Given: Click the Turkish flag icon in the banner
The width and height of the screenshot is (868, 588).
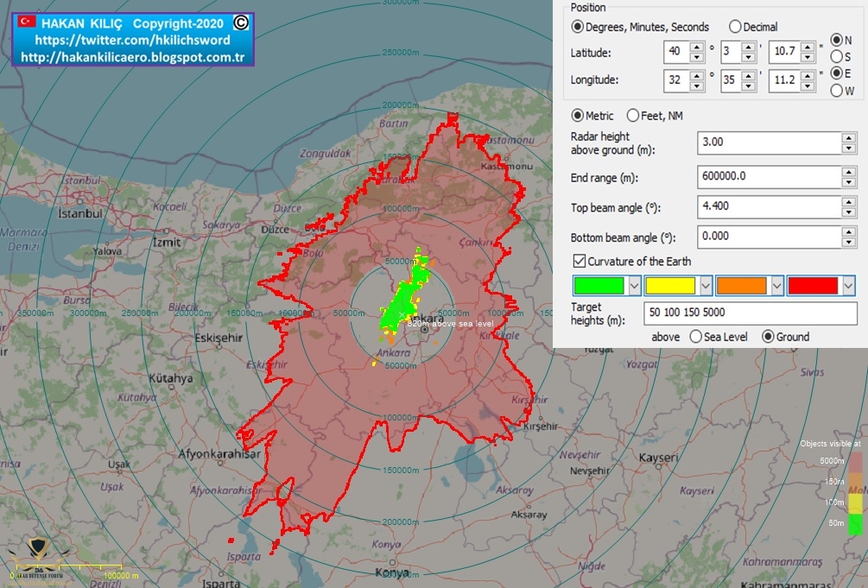Looking at the screenshot, I should tap(26, 21).
